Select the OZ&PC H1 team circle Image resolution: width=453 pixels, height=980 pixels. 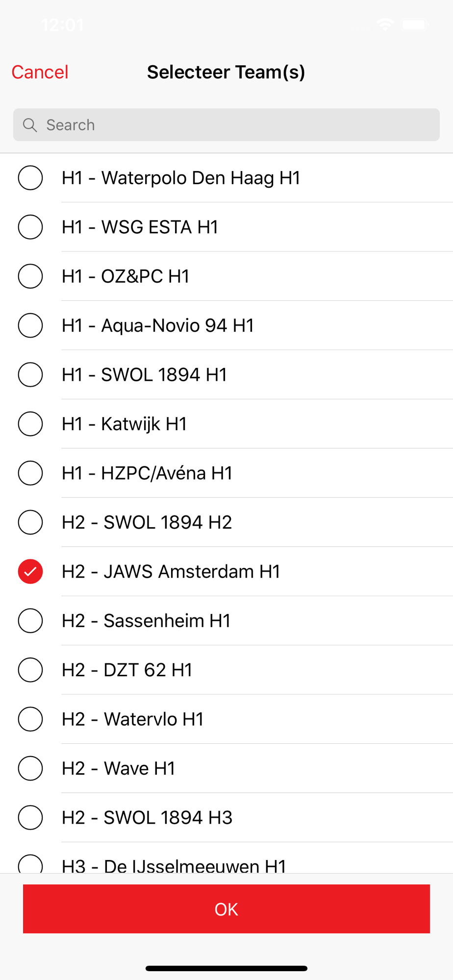30,276
